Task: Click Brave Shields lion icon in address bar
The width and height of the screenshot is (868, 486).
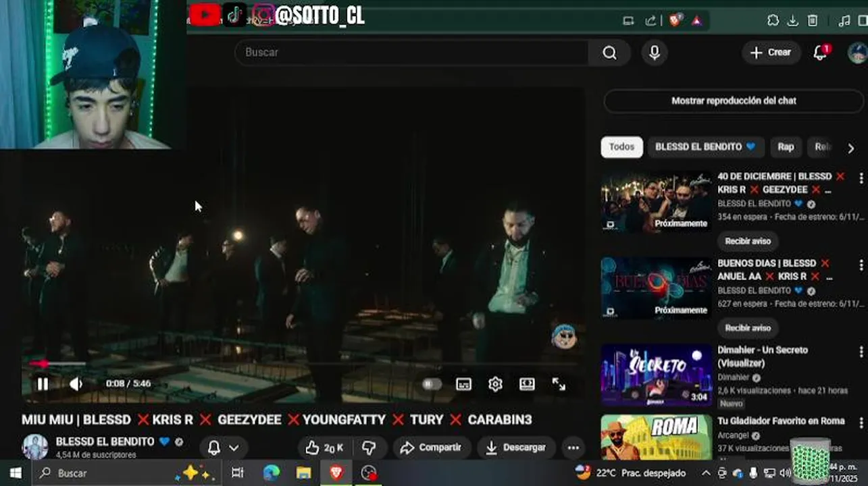Action: pos(676,21)
